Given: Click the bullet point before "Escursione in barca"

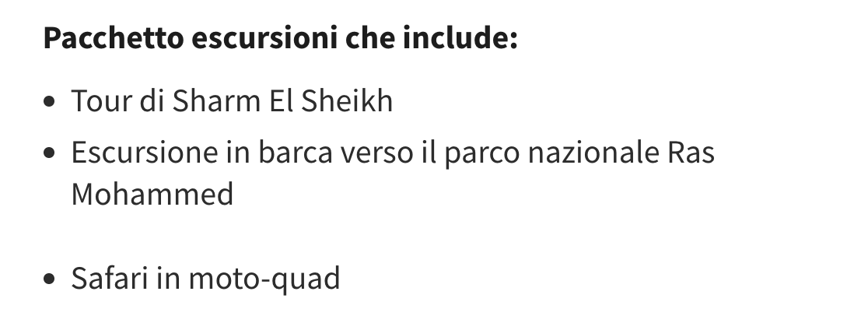Looking at the screenshot, I should click(x=51, y=153).
